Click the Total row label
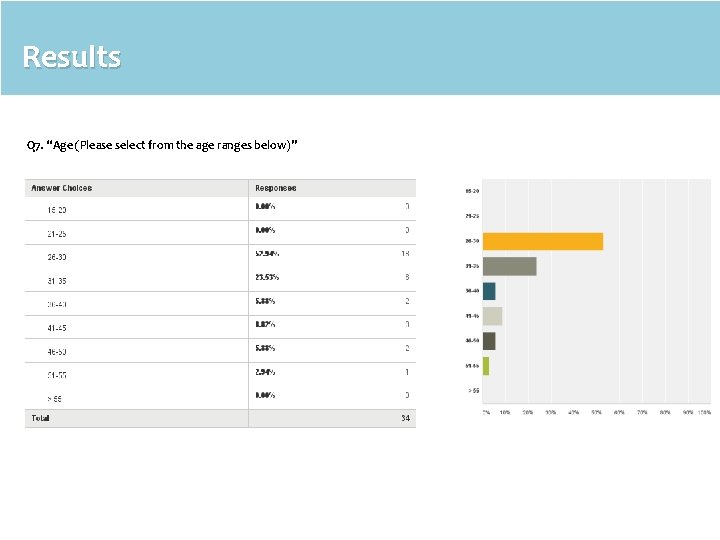The image size is (720, 540). [x=41, y=418]
